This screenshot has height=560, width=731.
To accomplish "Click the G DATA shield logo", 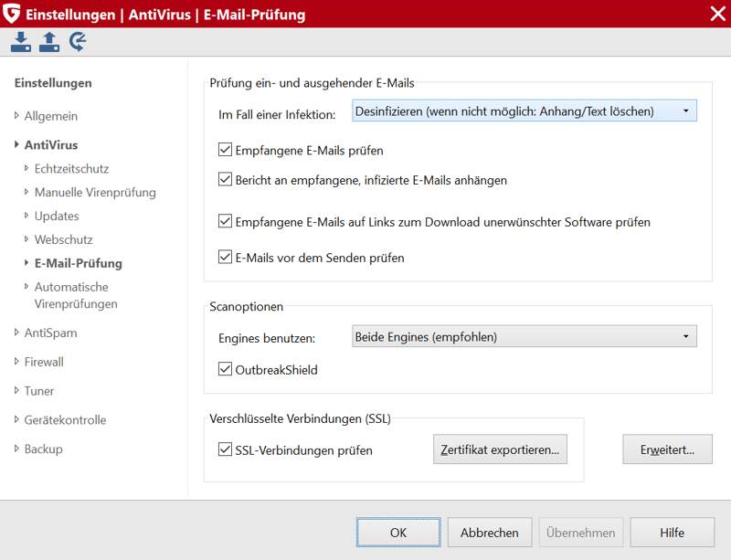I will click(x=11, y=13).
